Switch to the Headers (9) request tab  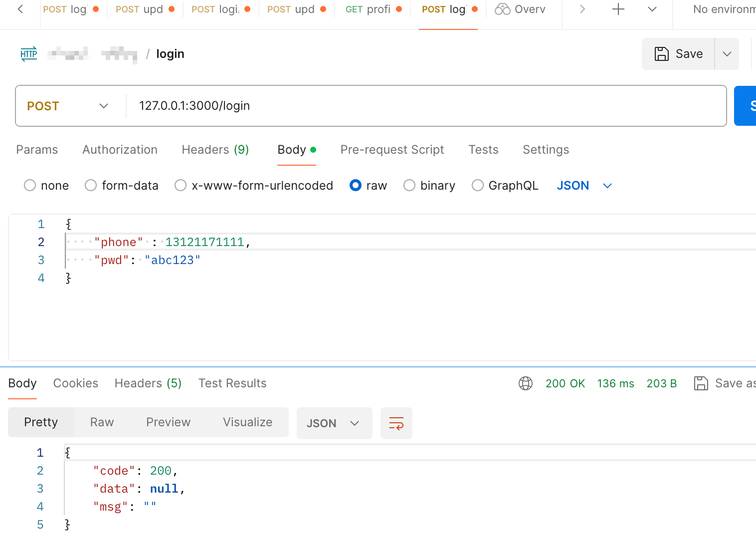215,150
